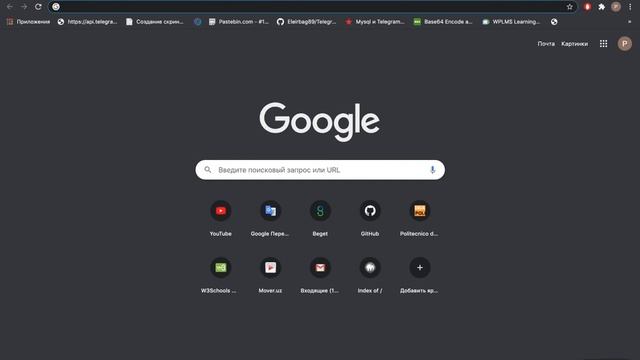Click the Google logo
The height and width of the screenshot is (360, 640).
point(320,122)
